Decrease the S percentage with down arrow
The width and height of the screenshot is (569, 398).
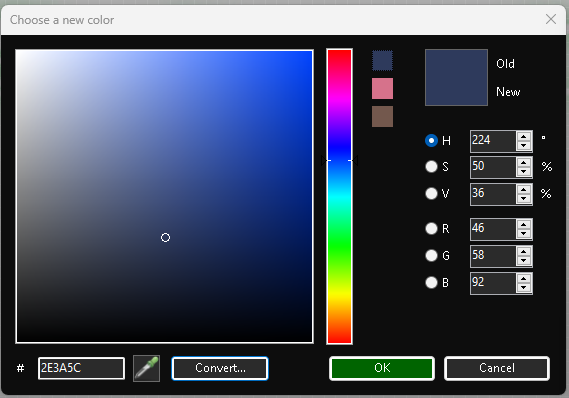[x=523, y=172]
